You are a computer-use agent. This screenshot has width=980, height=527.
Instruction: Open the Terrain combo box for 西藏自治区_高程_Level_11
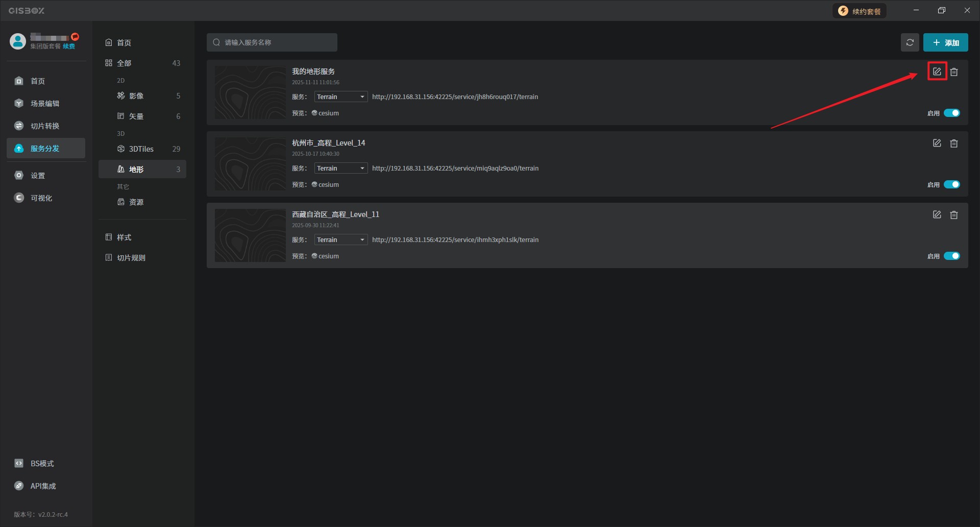click(x=340, y=240)
